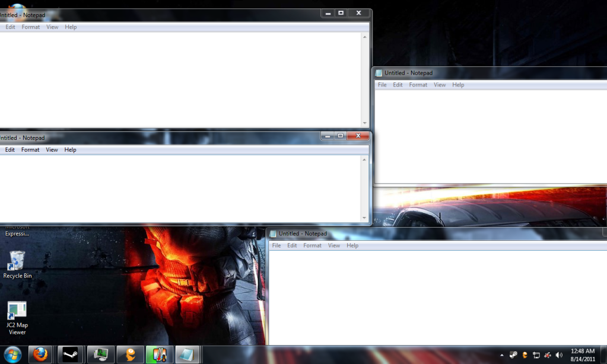This screenshot has height=364, width=607.
Task: Open File menu in the right-hand Notepad window
Action: [x=382, y=85]
